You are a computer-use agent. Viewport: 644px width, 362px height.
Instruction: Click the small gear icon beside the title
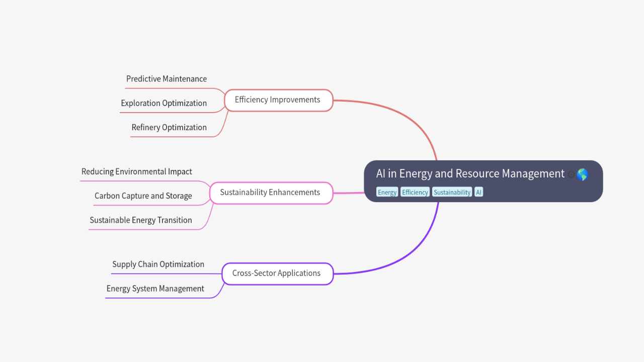click(571, 175)
